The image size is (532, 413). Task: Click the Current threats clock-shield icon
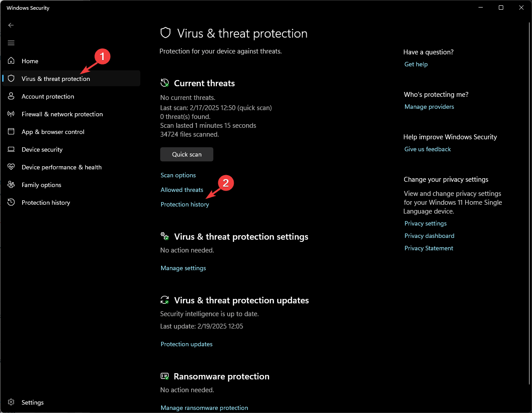(x=165, y=83)
